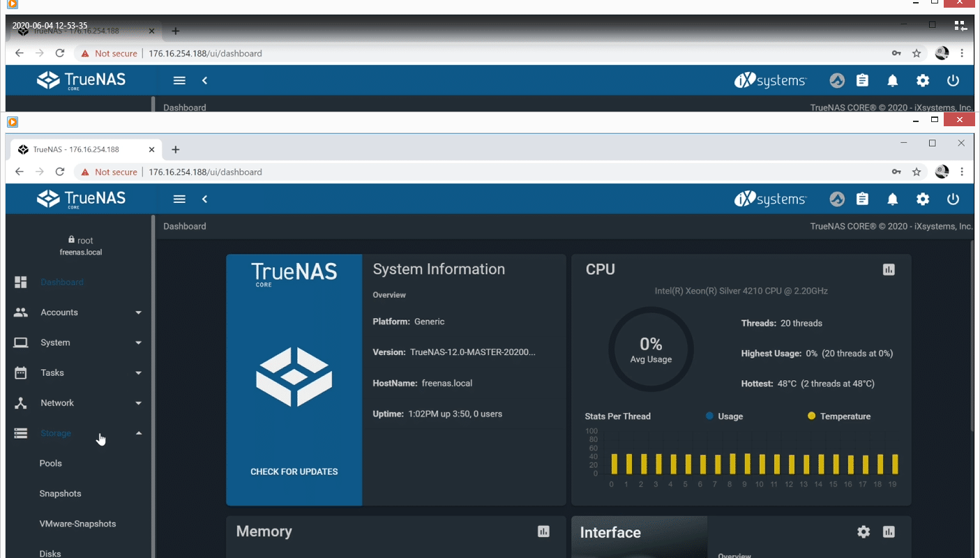Click 0% Avg Usage CPU gauge
The image size is (980, 558).
point(651,349)
